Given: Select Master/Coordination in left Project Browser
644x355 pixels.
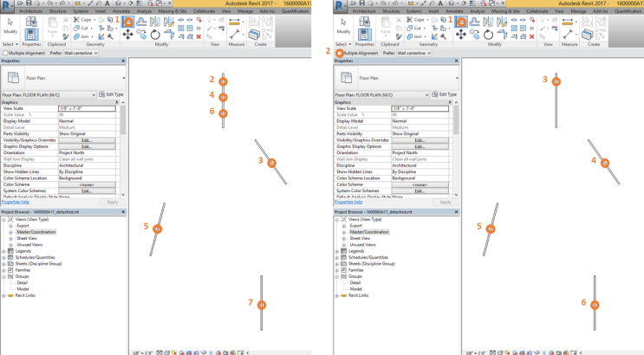Looking at the screenshot, I should click(36, 232).
